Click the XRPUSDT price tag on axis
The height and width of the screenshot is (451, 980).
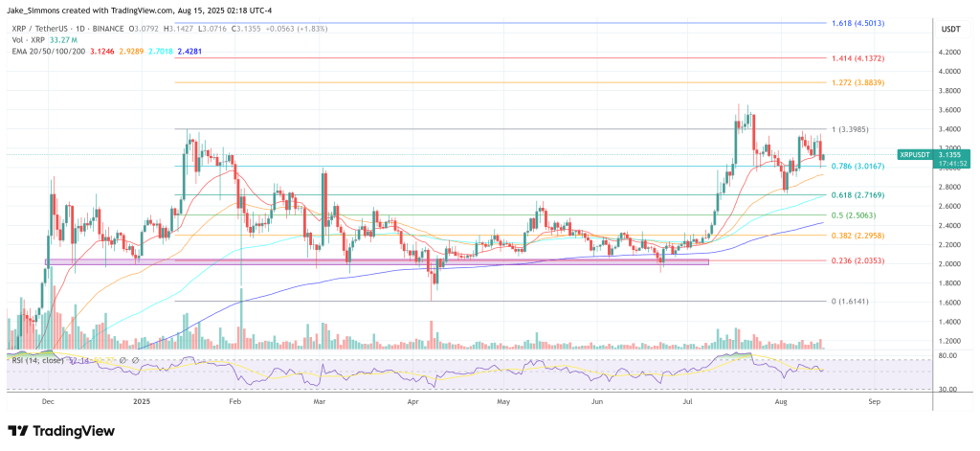[x=934, y=157]
